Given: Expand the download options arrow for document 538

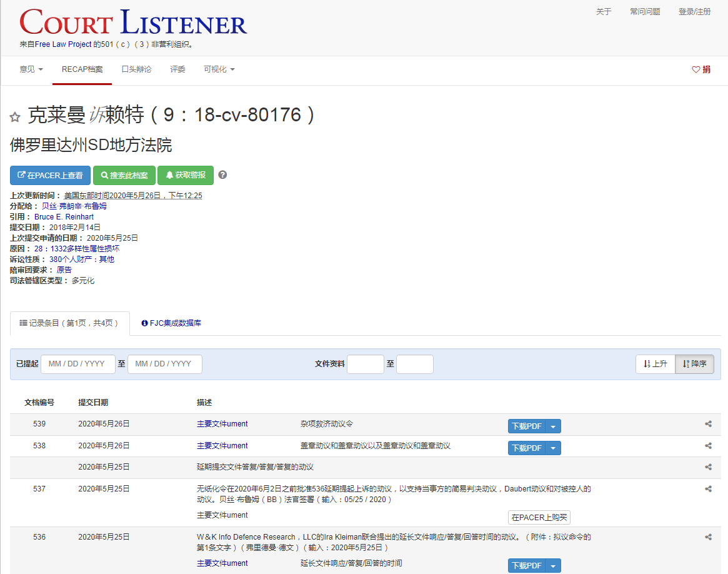Looking at the screenshot, I should tap(553, 448).
